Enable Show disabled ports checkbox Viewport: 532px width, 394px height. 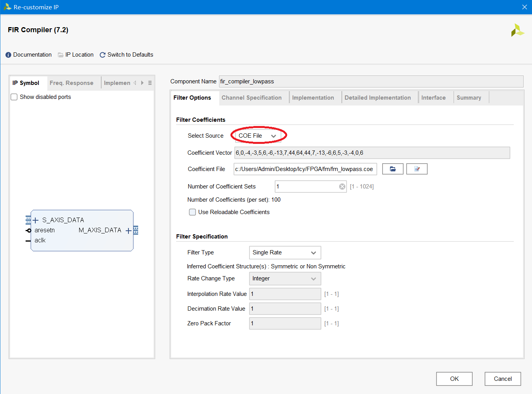point(14,97)
